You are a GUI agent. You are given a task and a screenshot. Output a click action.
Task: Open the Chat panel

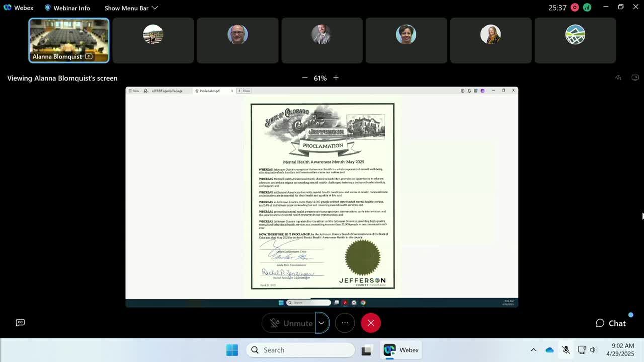click(610, 323)
